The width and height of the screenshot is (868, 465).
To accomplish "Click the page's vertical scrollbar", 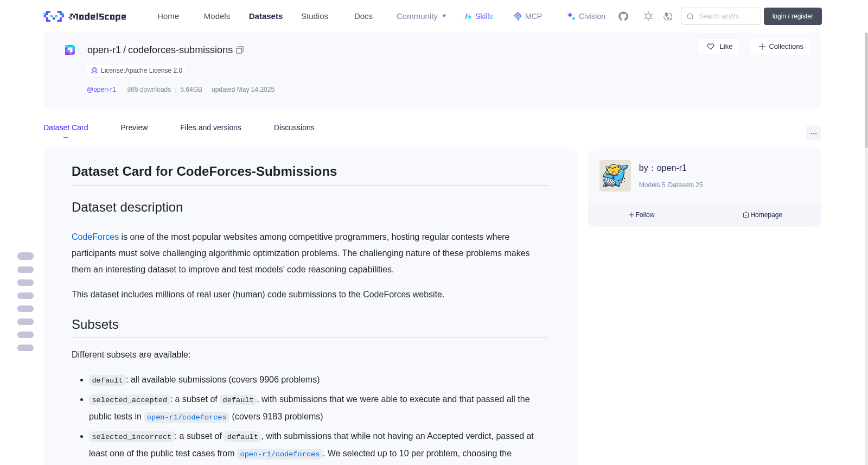I will click(x=866, y=90).
